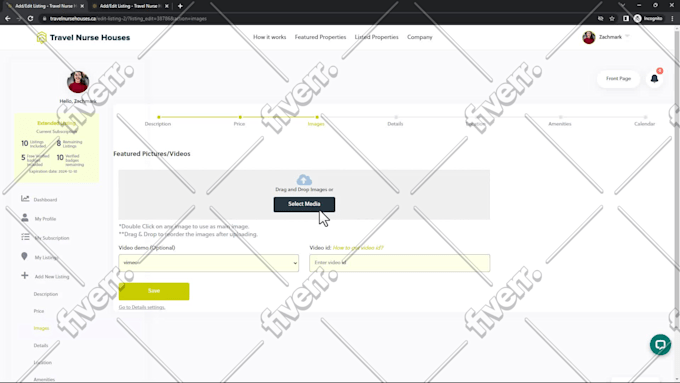
Task: Open the chat widget bubble
Action: coord(660,344)
